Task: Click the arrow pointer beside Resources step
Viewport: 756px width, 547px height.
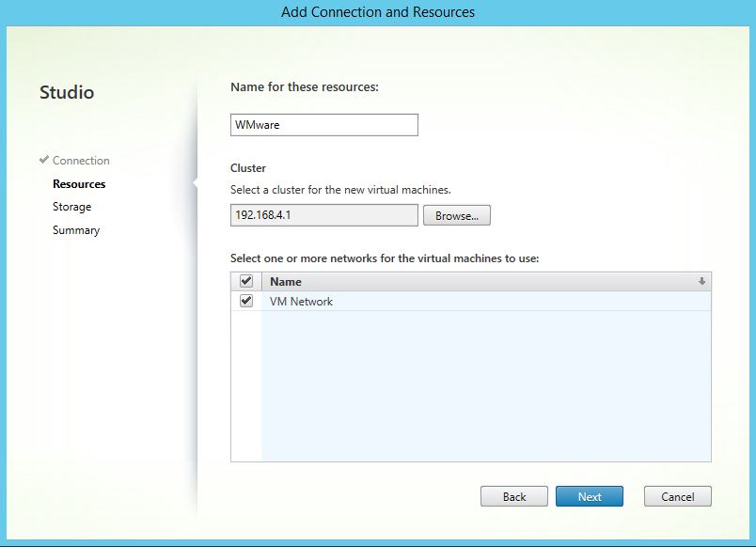Action: click(195, 183)
